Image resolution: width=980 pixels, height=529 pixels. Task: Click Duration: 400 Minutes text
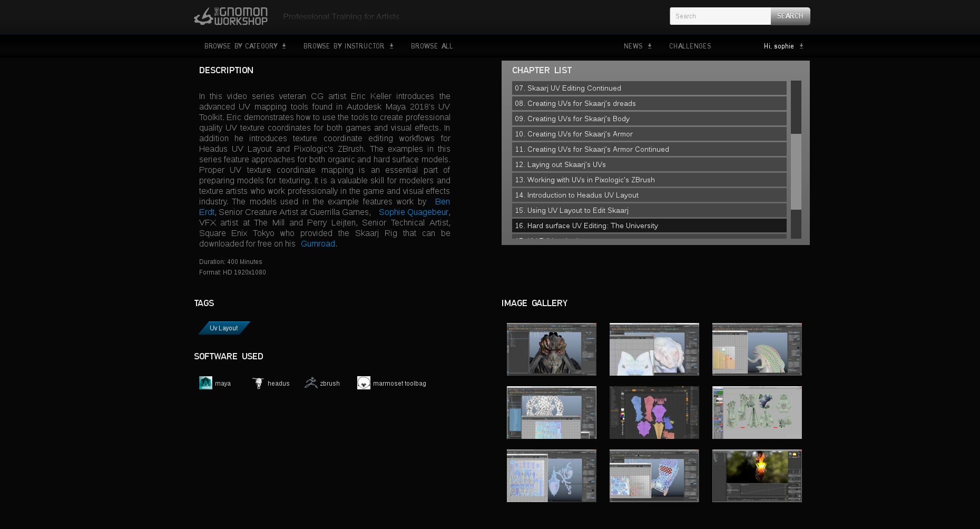coord(230,262)
